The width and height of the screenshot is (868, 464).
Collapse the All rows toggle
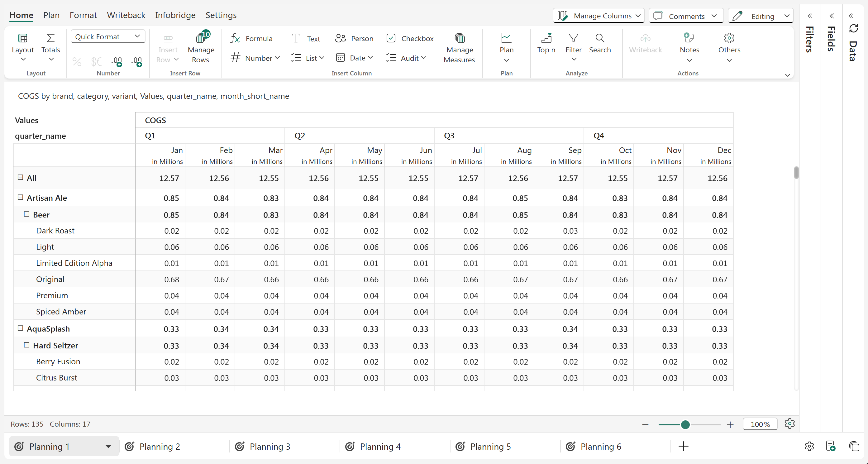tap(20, 177)
